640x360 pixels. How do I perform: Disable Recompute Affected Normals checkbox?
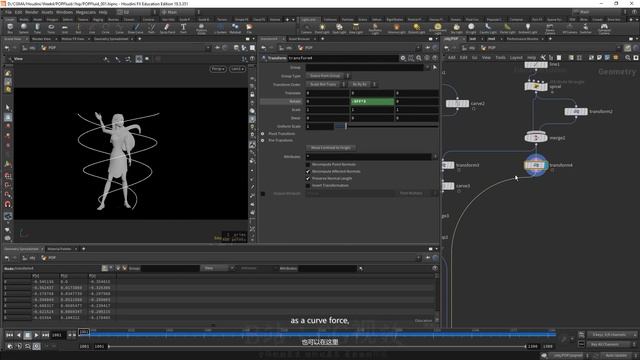tap(308, 171)
